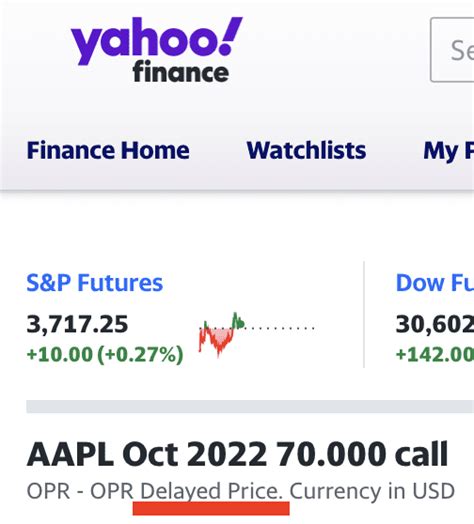The image size is (474, 524).
Task: Open the Finance Home tab
Action: coord(108,151)
